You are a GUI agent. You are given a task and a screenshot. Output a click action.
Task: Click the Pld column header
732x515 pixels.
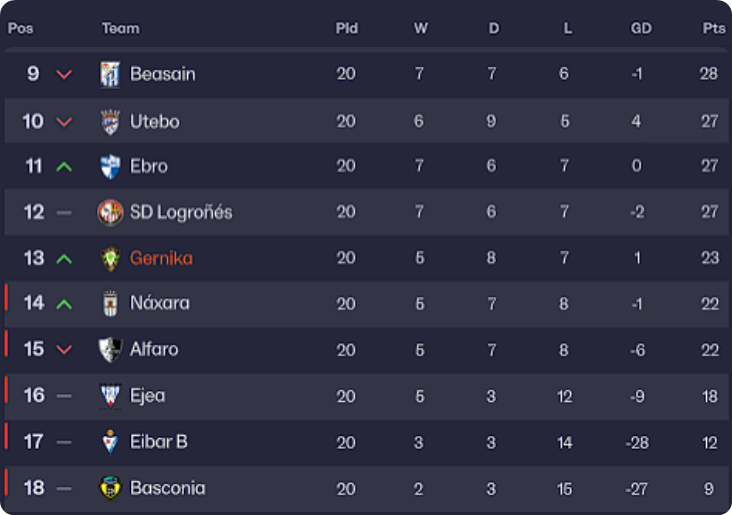(346, 28)
